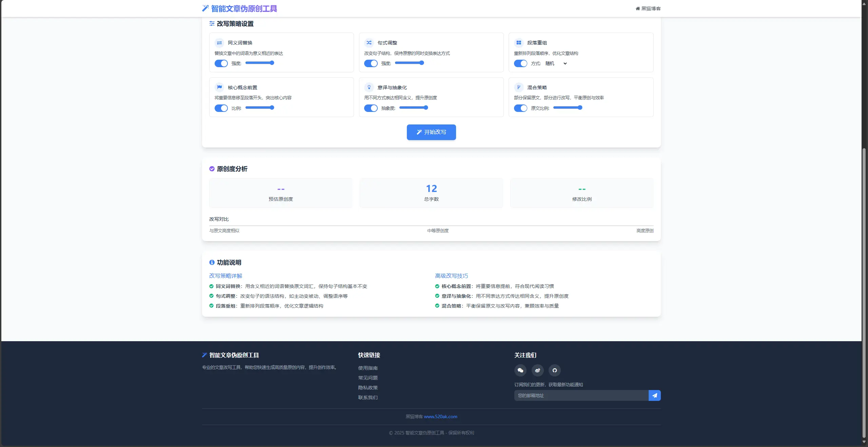Open the 黑猫博客 home menu item
The image size is (868, 447).
(648, 8)
